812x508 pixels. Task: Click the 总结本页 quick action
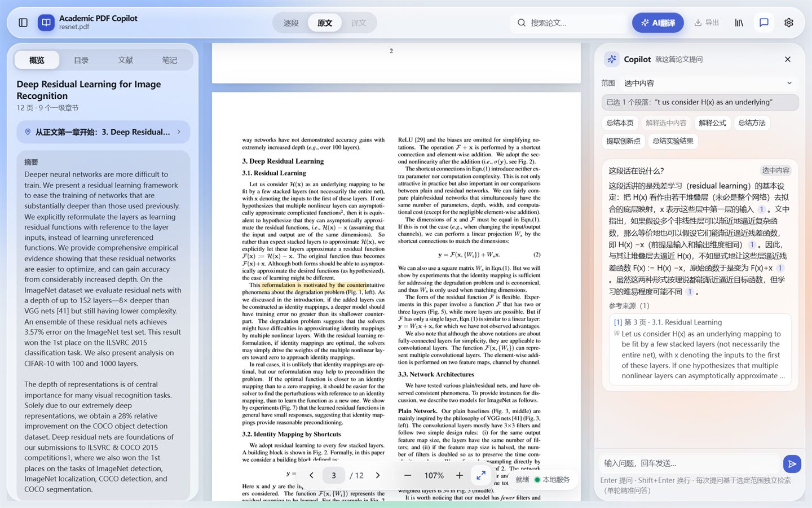point(620,122)
